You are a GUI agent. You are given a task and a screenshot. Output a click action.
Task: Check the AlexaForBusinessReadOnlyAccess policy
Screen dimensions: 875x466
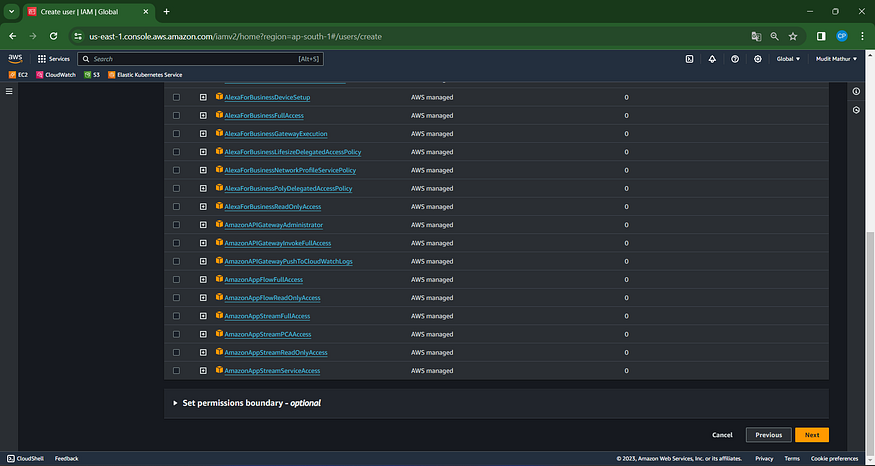(176, 206)
